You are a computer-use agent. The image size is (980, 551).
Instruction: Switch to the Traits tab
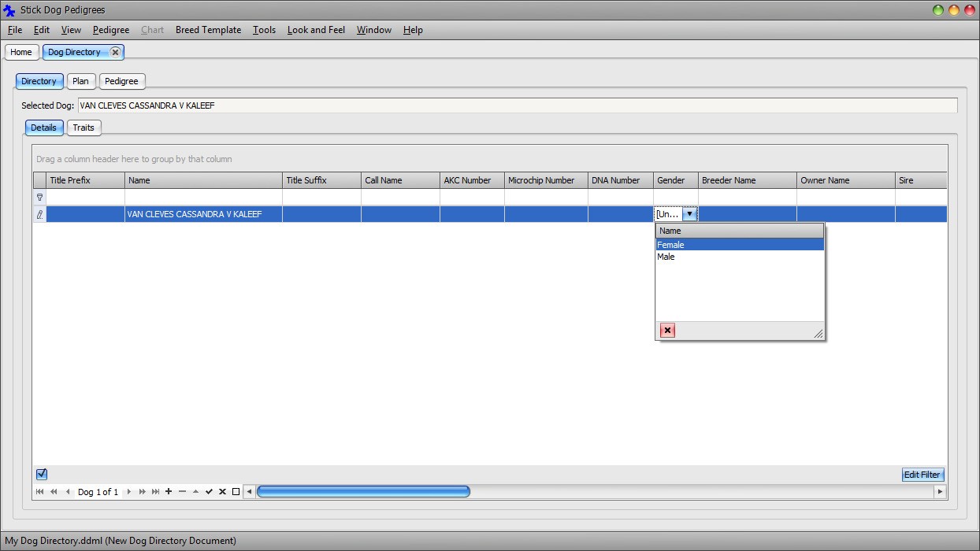click(x=84, y=128)
